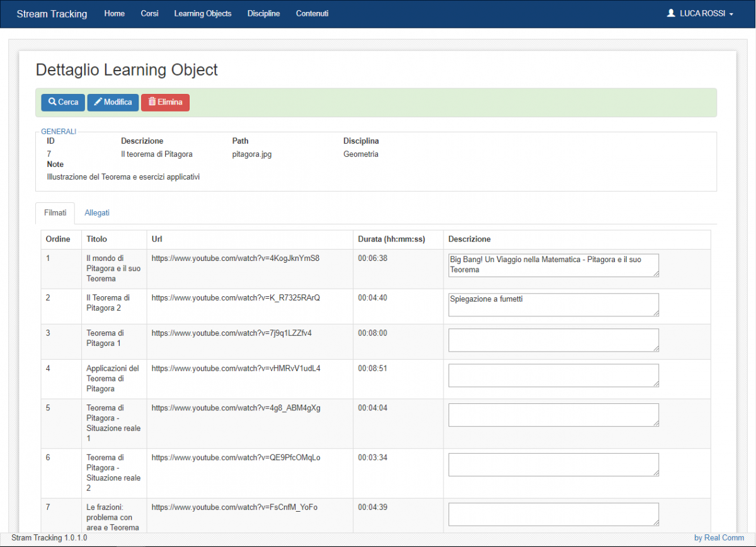
Task: Navigate to the Discipline page
Action: tap(263, 14)
